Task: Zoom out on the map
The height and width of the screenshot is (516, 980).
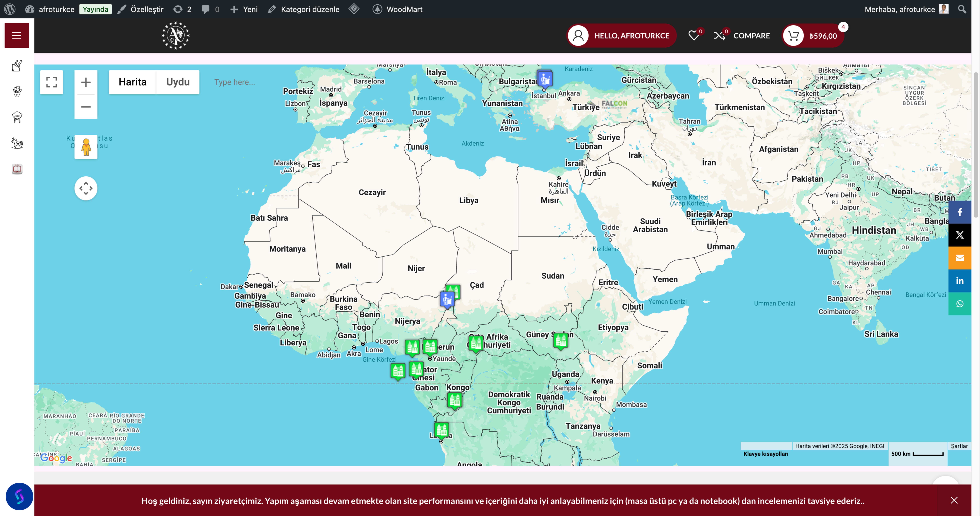Action: [x=86, y=107]
